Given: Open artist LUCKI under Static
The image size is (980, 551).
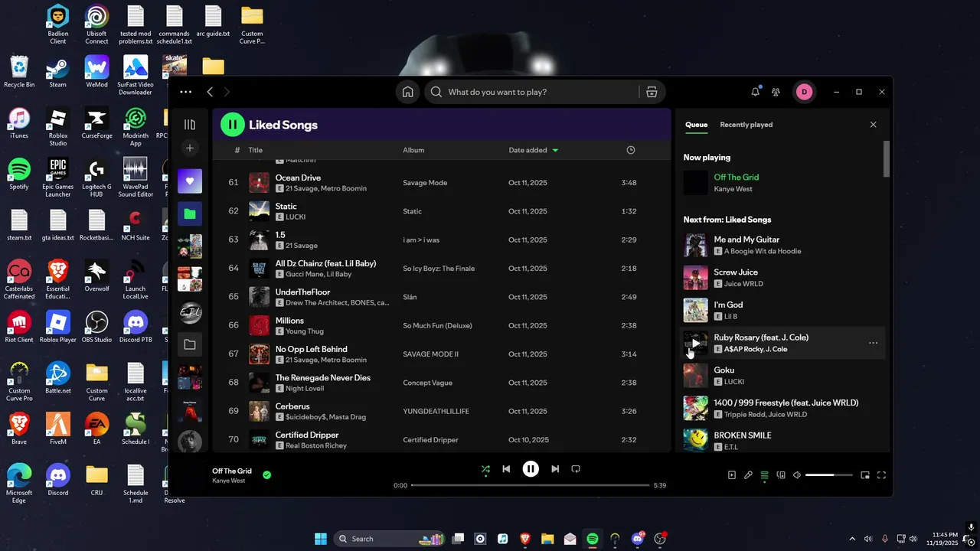Looking at the screenshot, I should tap(295, 217).
